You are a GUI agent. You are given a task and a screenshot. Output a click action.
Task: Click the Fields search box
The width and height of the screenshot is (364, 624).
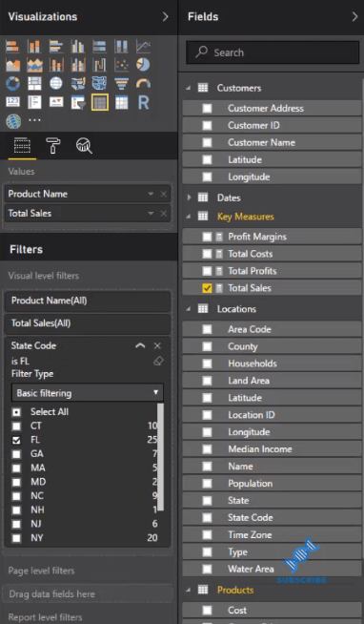(x=273, y=52)
